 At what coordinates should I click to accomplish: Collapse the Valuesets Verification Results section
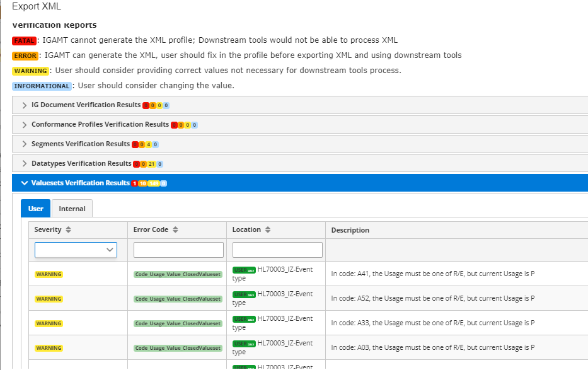coord(24,183)
